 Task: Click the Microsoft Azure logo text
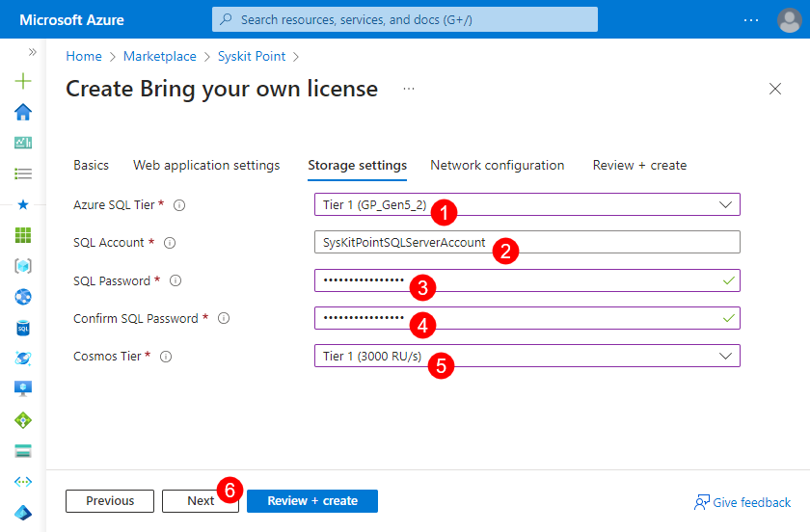(71, 20)
